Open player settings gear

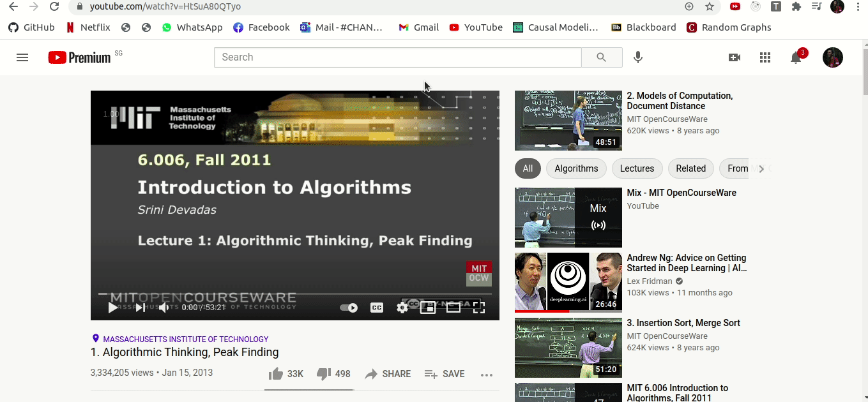[402, 308]
